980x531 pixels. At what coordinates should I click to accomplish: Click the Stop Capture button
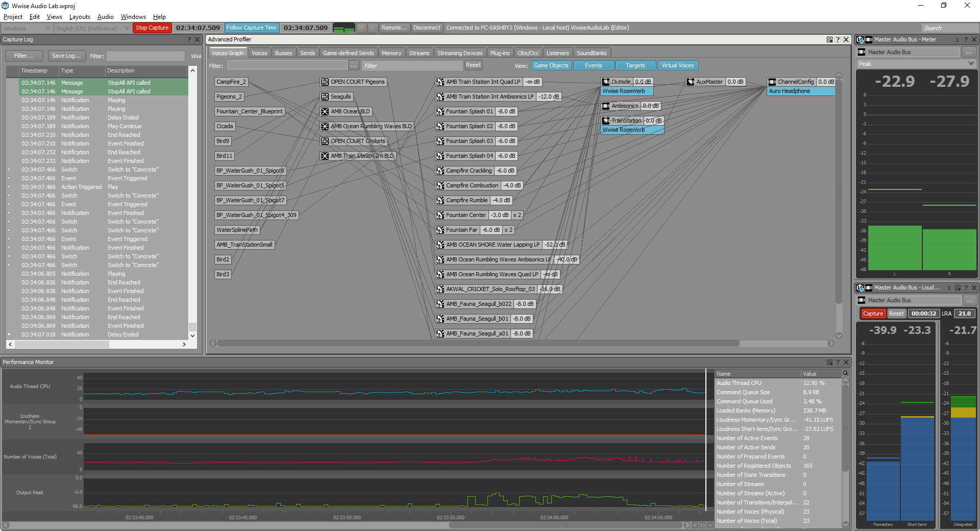click(152, 28)
